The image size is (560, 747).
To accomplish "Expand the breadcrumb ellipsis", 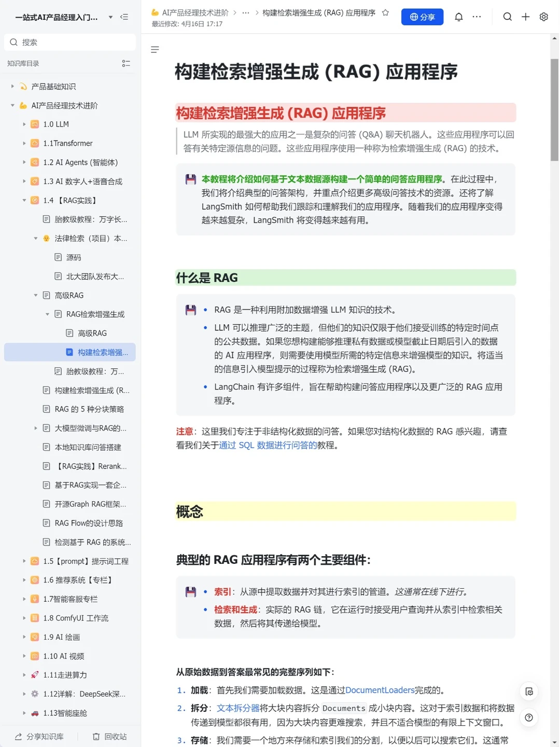I will [246, 12].
